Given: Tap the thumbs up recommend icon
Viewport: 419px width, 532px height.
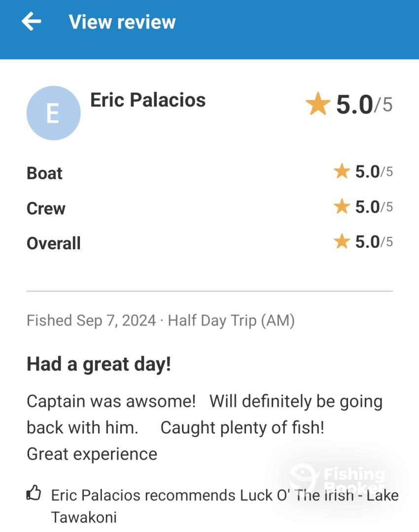Looking at the screenshot, I should tap(34, 493).
